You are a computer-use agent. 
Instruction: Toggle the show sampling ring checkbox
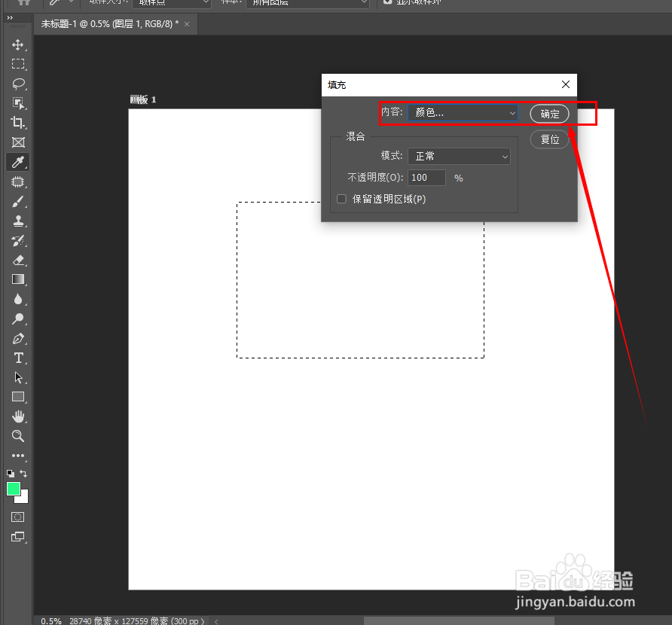[387, 2]
